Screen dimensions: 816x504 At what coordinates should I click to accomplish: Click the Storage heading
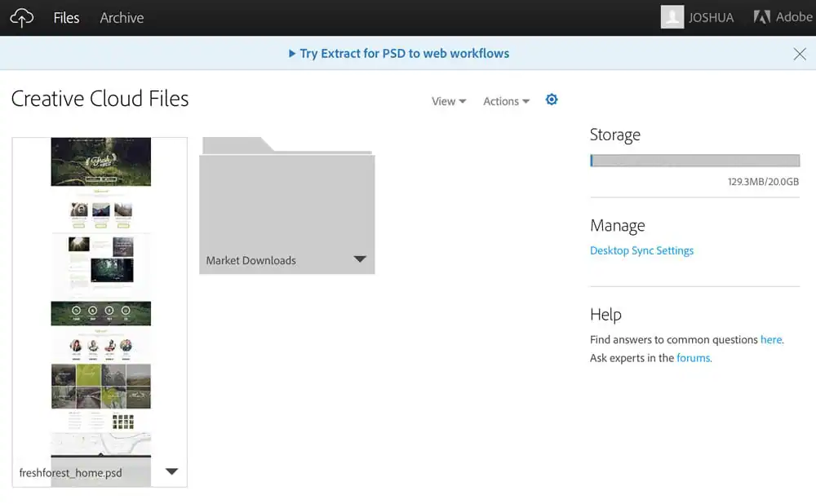pyautogui.click(x=615, y=135)
